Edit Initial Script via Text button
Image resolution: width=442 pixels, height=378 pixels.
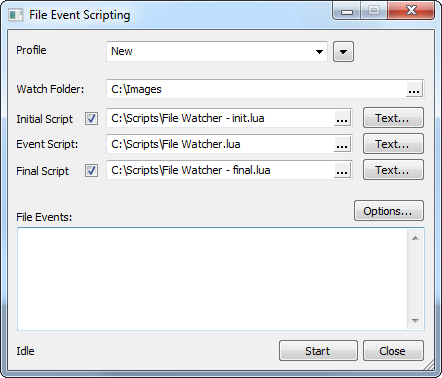393,118
